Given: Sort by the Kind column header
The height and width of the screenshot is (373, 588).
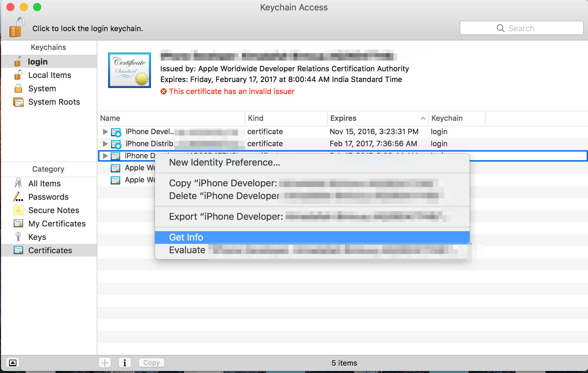Looking at the screenshot, I should click(x=286, y=118).
